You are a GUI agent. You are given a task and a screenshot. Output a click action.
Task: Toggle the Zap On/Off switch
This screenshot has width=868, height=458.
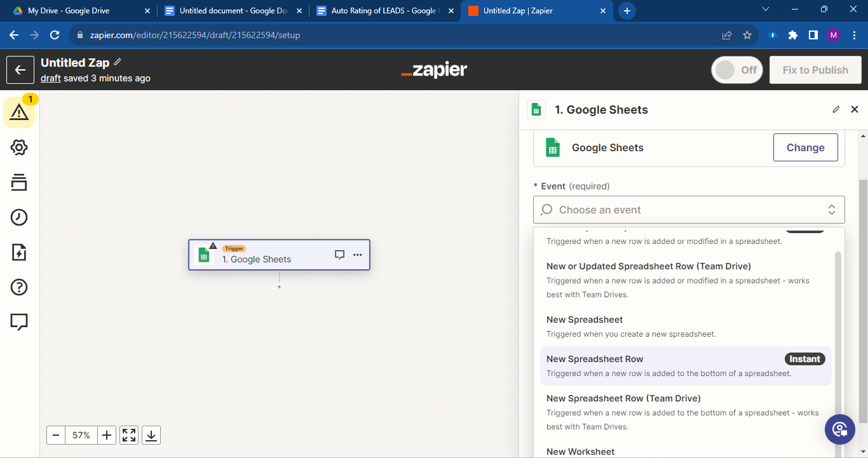737,70
